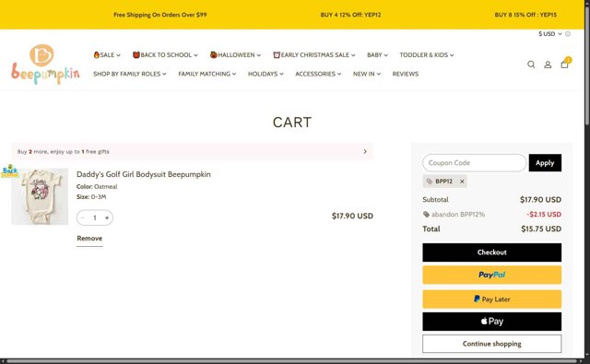Click the quantity value field
Image resolution: width=590 pixels, height=364 pixels.
tap(95, 217)
